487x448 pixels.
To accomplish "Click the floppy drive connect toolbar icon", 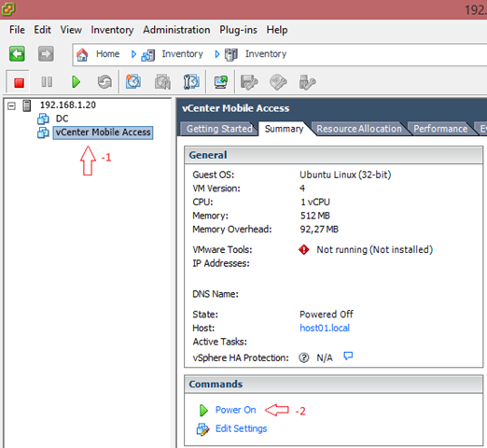I will [249, 82].
